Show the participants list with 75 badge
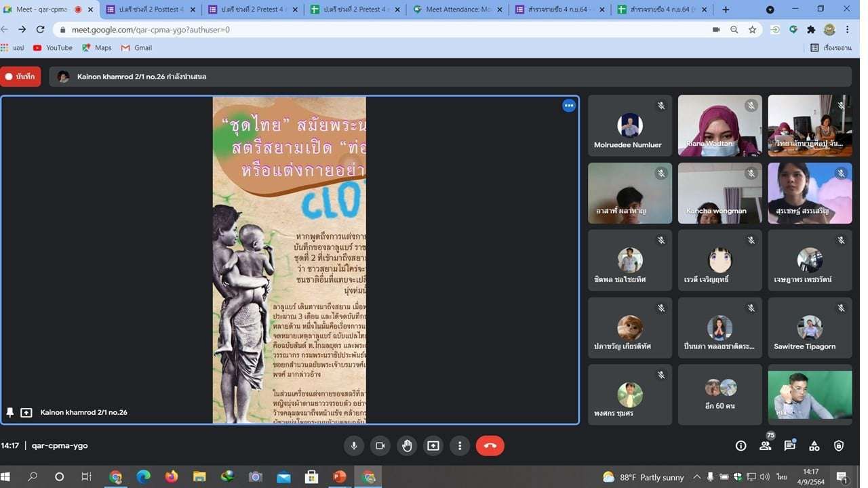The height and width of the screenshot is (488, 868). point(766,445)
